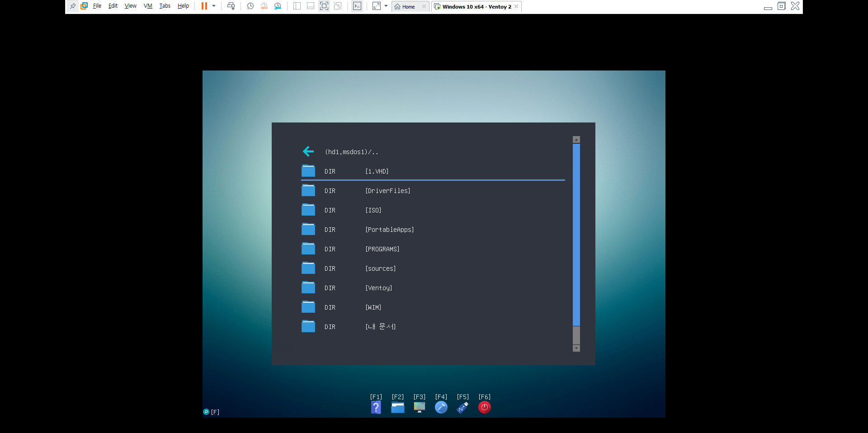Take a snapshot of the VM
The width and height of the screenshot is (868, 433).
click(x=250, y=6)
